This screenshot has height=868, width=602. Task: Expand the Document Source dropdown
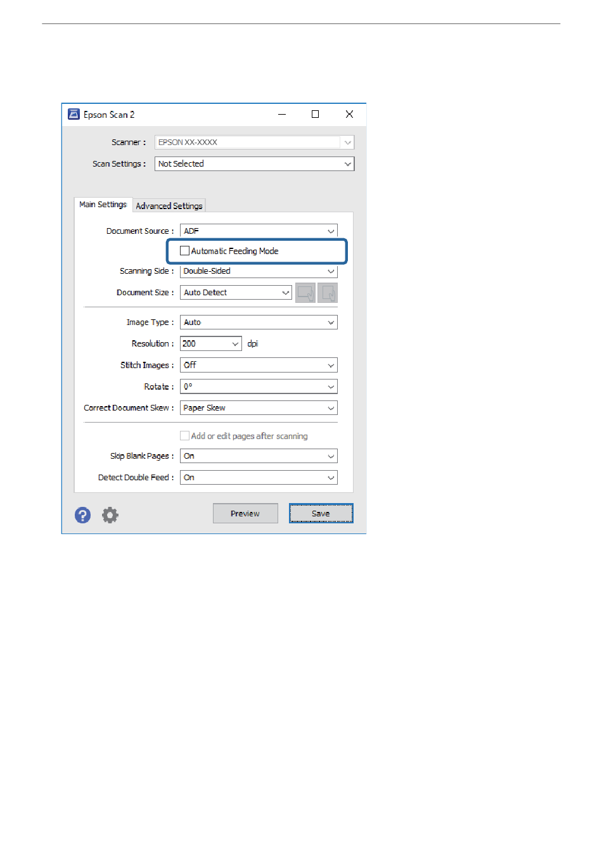(x=259, y=231)
